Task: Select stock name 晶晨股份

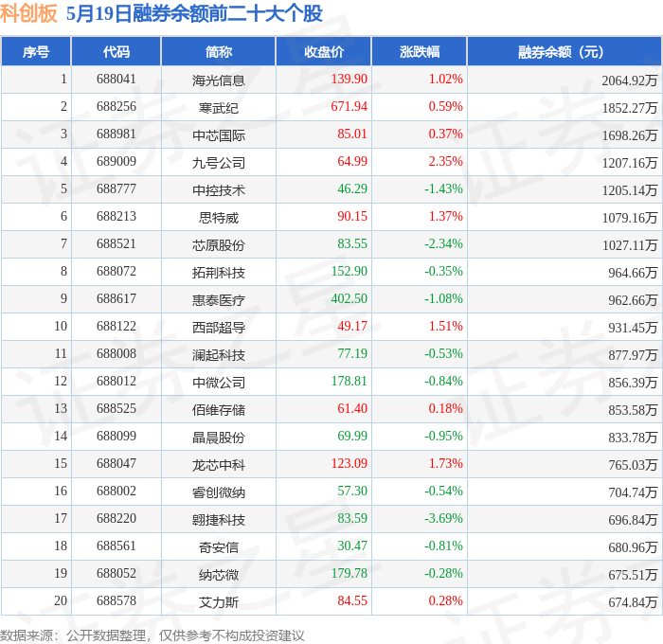Action: (219, 438)
